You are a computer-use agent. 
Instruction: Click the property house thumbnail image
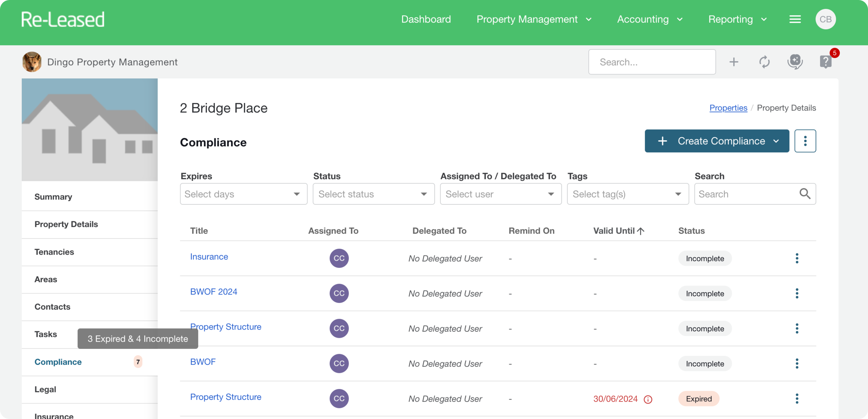tap(89, 130)
